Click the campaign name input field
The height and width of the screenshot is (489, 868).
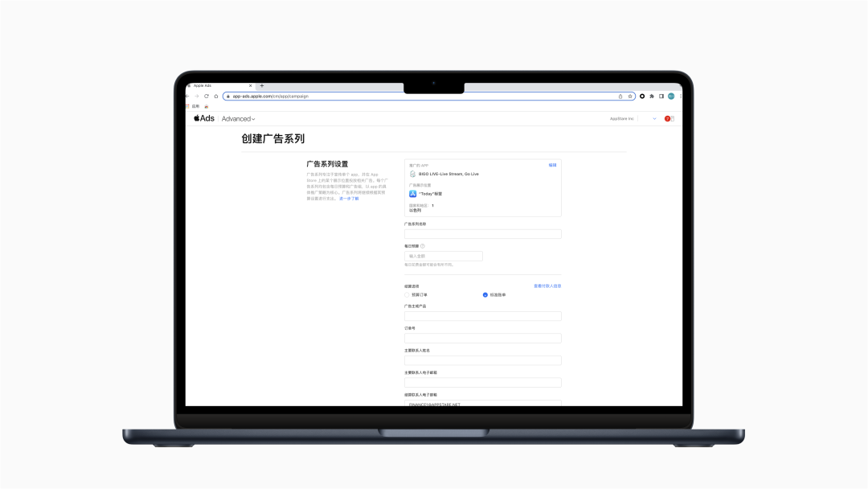(483, 234)
